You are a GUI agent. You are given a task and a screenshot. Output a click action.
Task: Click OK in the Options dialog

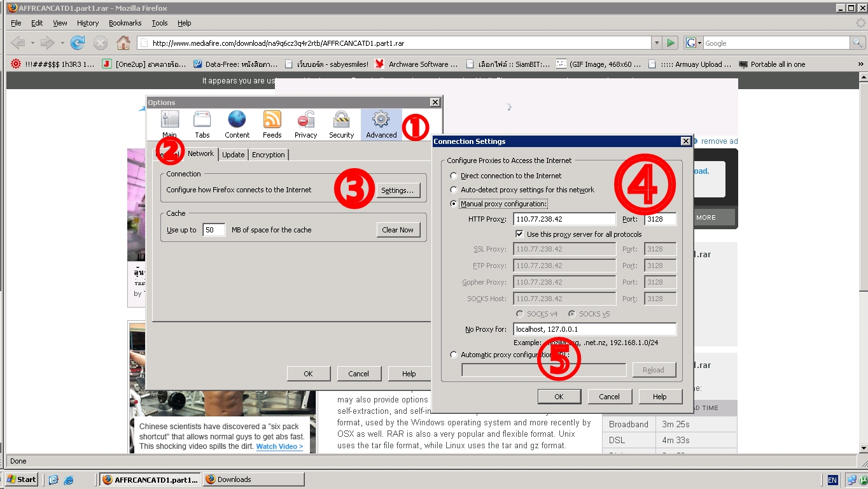[308, 374]
